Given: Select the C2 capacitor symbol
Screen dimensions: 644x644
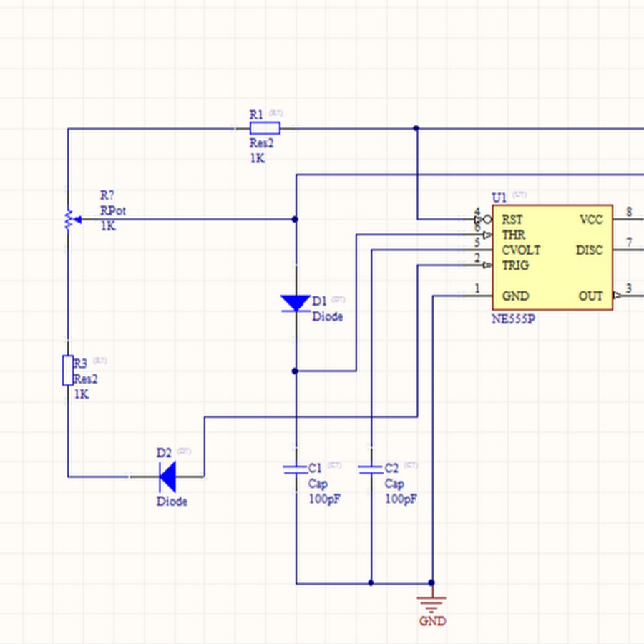Looking at the screenshot, I should [371, 469].
